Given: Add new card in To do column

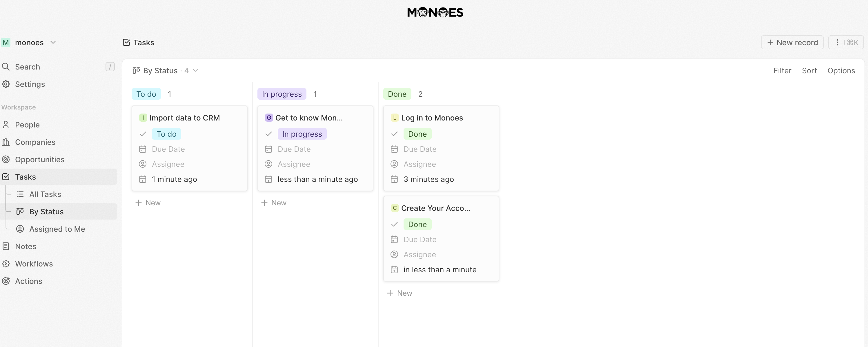Looking at the screenshot, I should 148,203.
